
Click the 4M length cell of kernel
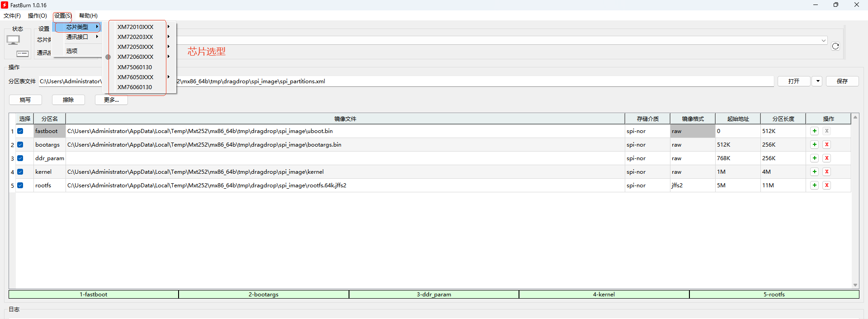pyautogui.click(x=783, y=172)
